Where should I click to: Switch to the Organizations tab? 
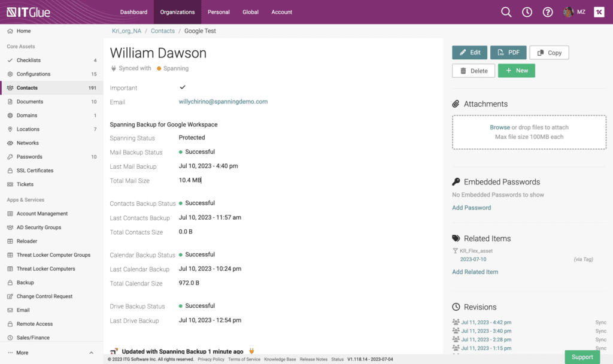click(177, 12)
